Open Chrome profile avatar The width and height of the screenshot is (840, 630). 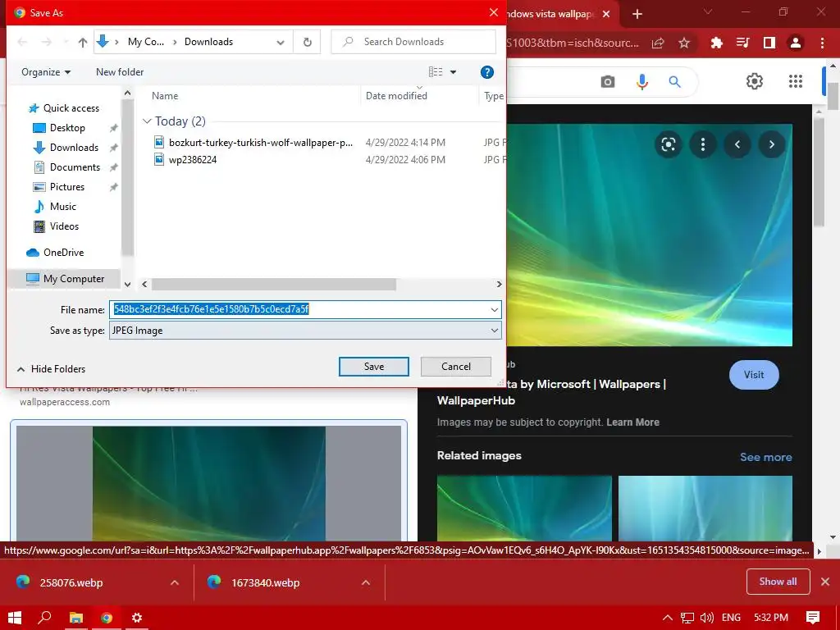click(x=796, y=43)
